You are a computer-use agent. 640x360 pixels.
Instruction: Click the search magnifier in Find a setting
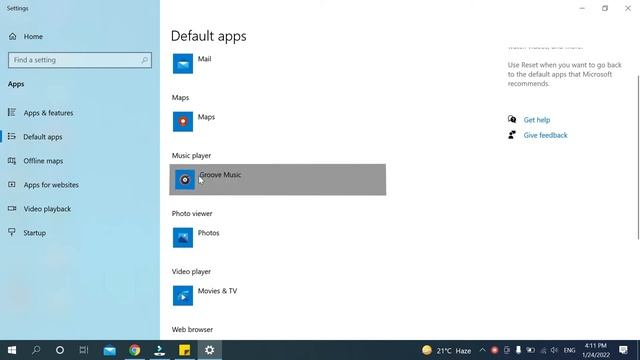point(144,60)
